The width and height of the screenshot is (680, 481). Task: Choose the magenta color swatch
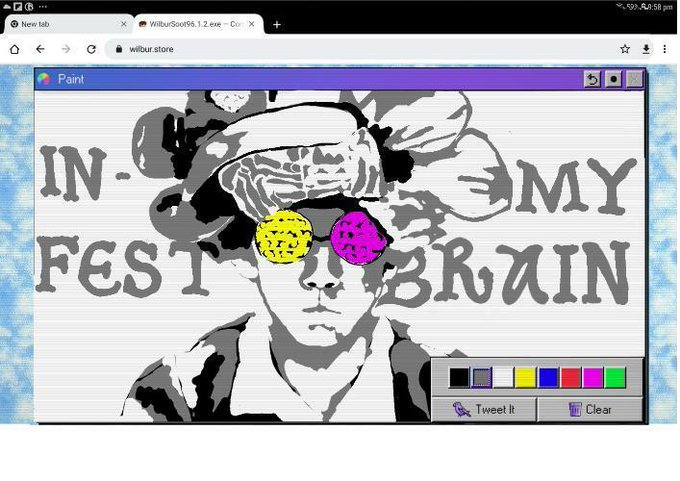(593, 377)
